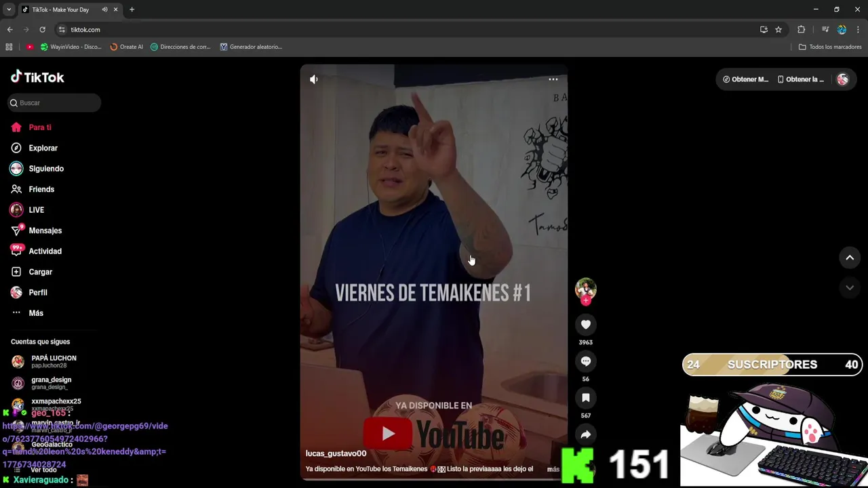868x488 pixels.
Task: Open xxmapachexx25 account
Action: click(56, 404)
